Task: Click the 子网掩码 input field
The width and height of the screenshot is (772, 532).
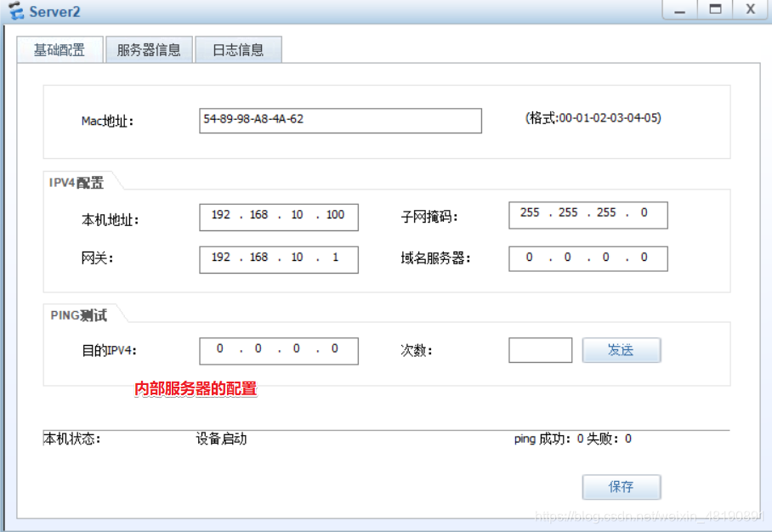Action: [x=588, y=215]
